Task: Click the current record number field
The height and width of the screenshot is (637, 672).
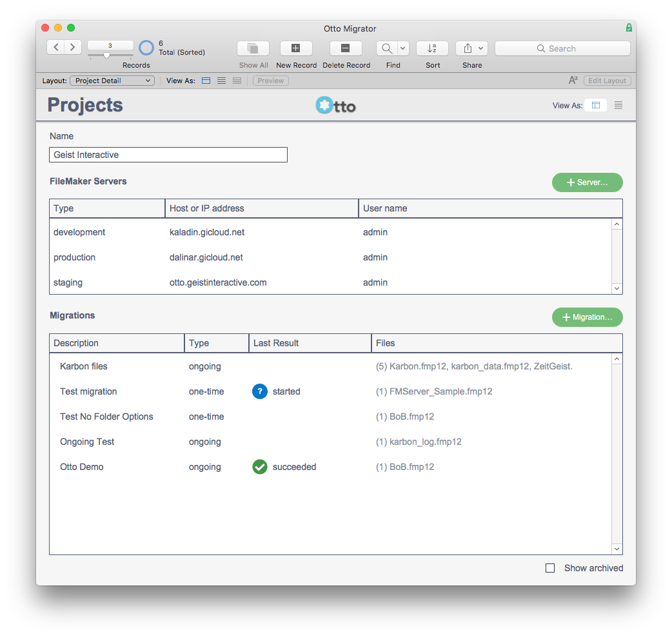Action: (x=110, y=45)
